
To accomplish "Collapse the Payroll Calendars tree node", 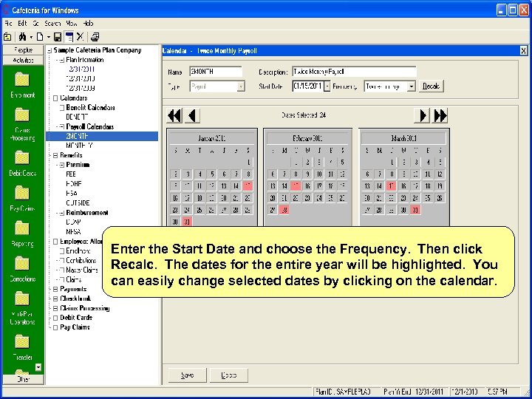I will pyautogui.click(x=62, y=127).
